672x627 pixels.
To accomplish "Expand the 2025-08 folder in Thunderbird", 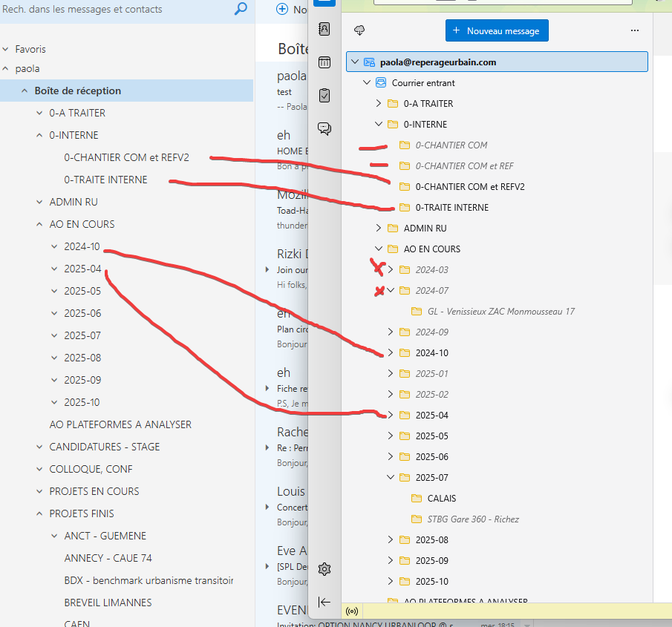I will (x=391, y=540).
